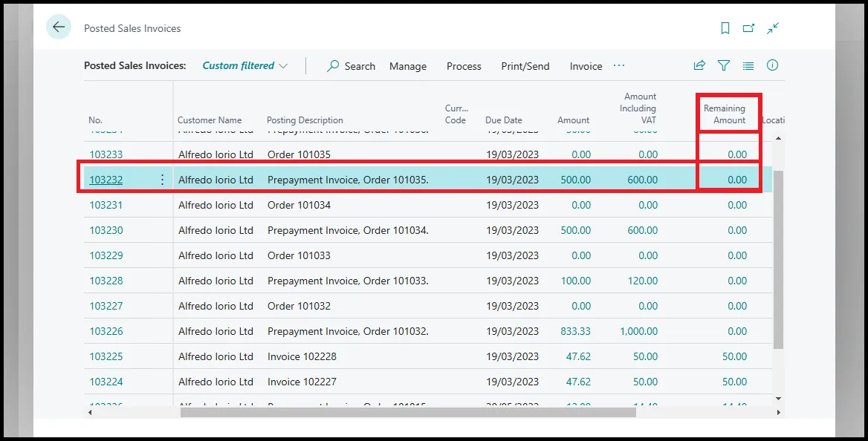Click the 1,000.00 amount including VAT
Viewport: 868px width, 441px height.
click(639, 331)
